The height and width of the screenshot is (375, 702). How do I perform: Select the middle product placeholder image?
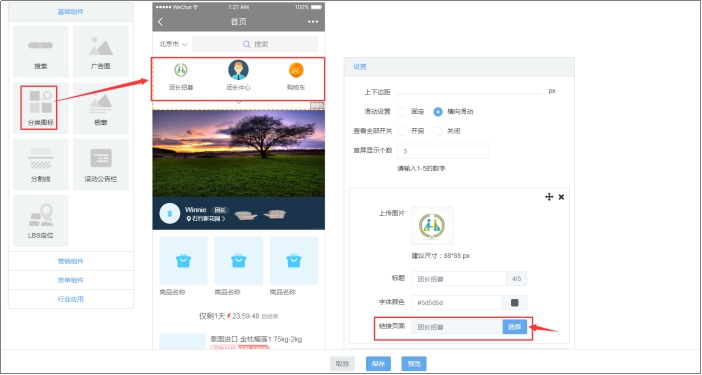(x=239, y=261)
